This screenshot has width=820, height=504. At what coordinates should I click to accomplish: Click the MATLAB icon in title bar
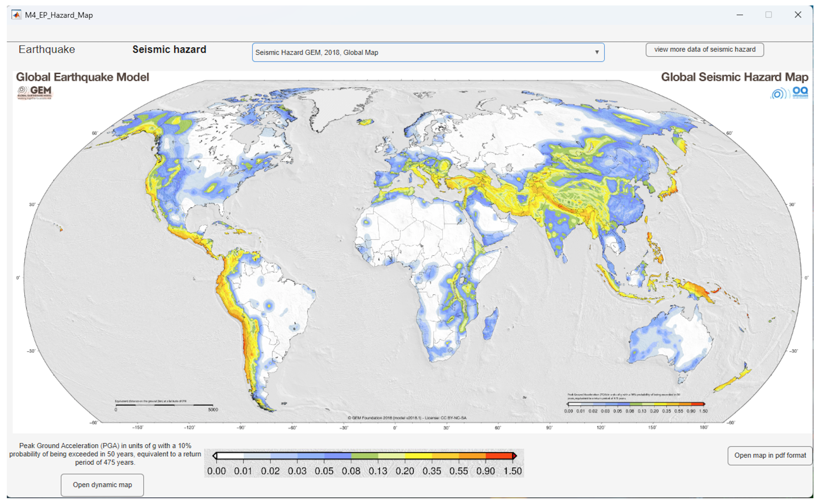tap(16, 15)
